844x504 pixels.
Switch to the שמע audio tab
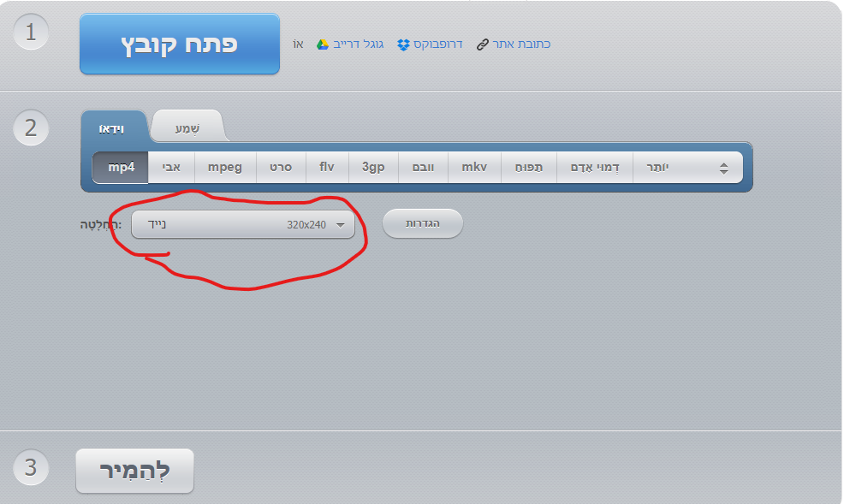187,128
